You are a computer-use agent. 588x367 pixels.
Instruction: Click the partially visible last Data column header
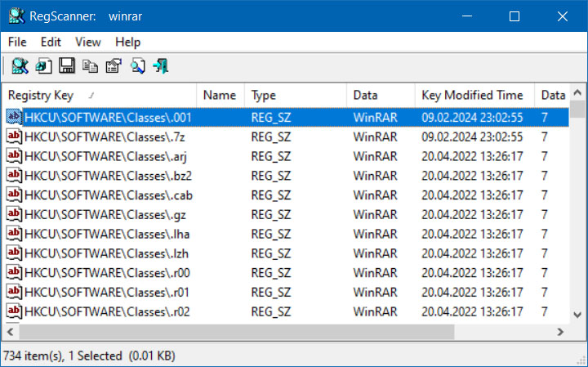pyautogui.click(x=551, y=96)
